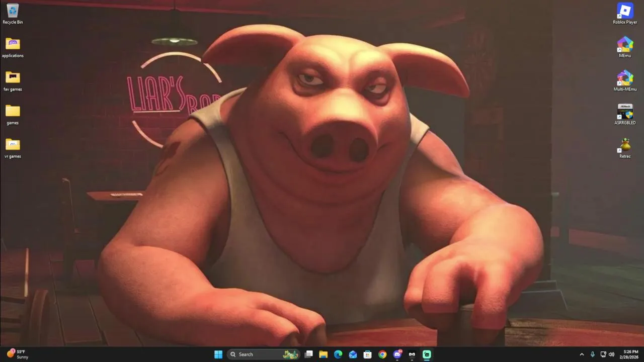Viewport: 644px width, 362px height.
Task: Select the games folder on the desktop
Action: tap(13, 115)
